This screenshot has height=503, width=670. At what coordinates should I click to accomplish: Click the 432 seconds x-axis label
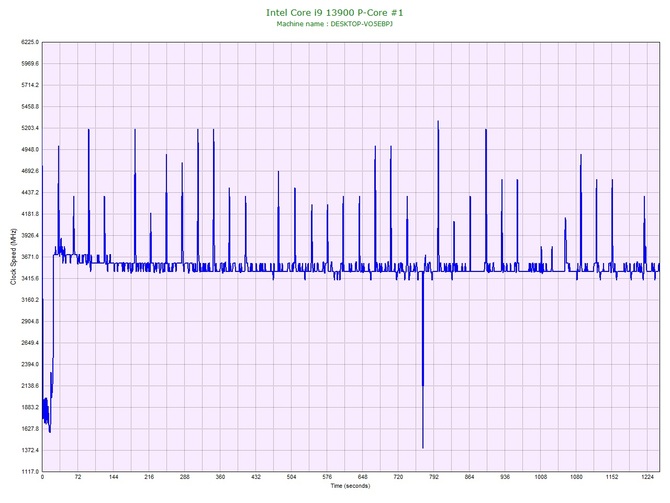pyautogui.click(x=256, y=477)
